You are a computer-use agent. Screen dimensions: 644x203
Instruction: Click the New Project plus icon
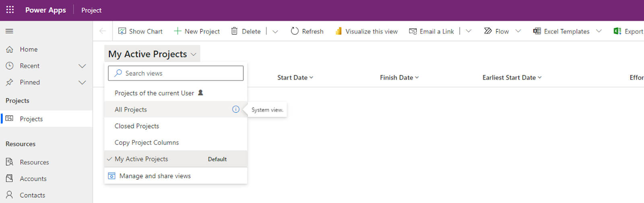pos(178,31)
